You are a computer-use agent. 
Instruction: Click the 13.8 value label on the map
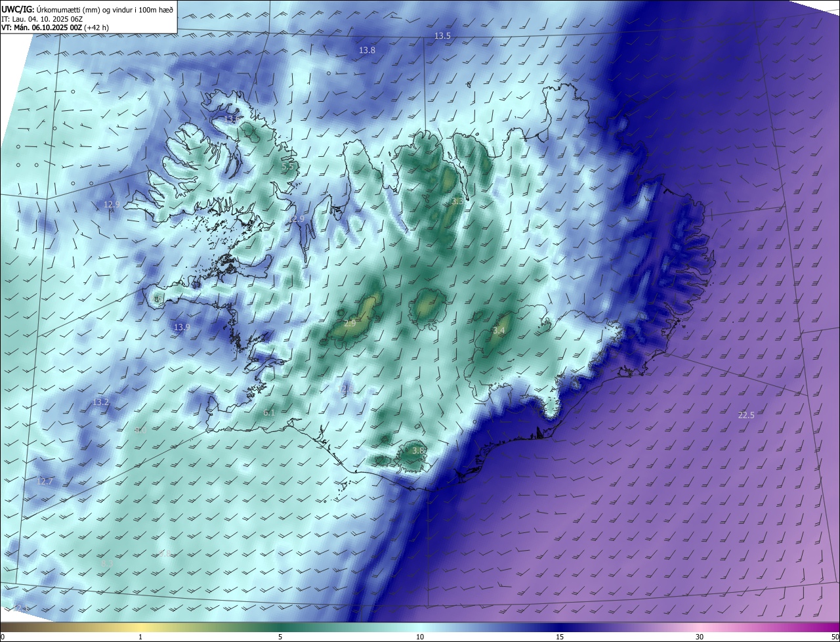point(367,50)
